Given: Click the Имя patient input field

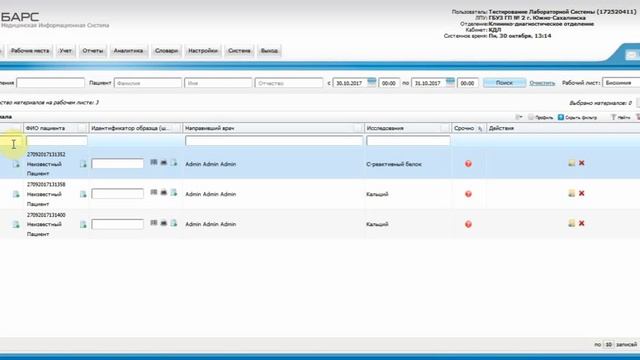Looking at the screenshot, I should 218,83.
